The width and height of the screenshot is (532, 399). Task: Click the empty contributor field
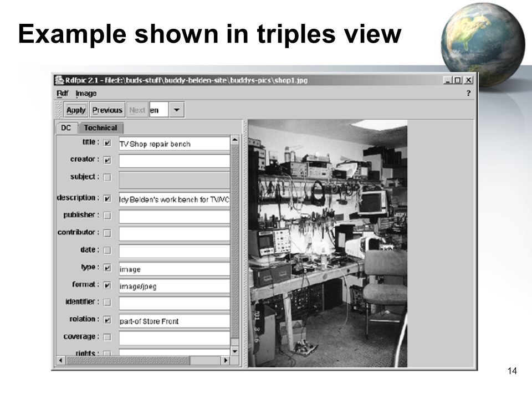[175, 234]
